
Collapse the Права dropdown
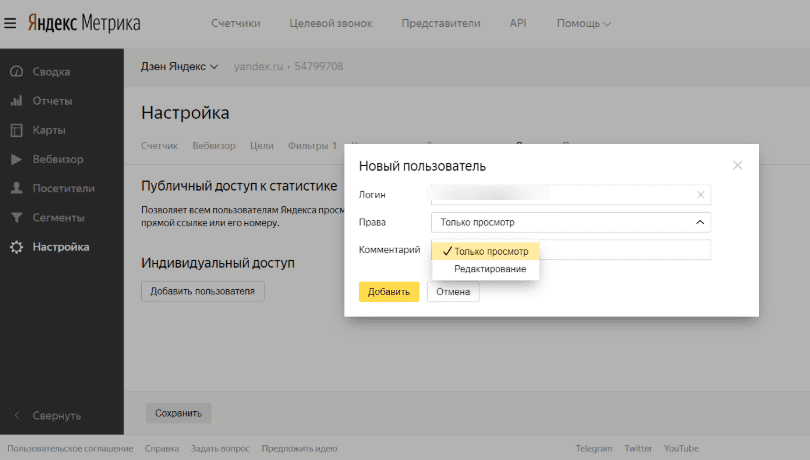699,222
